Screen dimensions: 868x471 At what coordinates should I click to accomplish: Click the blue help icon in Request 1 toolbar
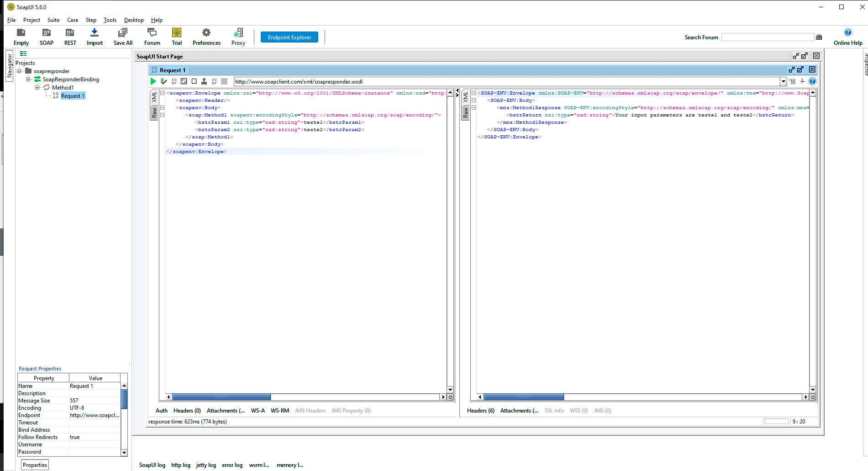(x=812, y=81)
